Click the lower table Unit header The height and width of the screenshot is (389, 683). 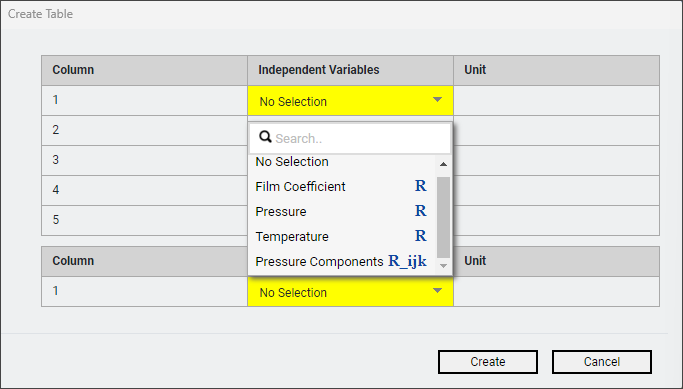tap(556, 261)
